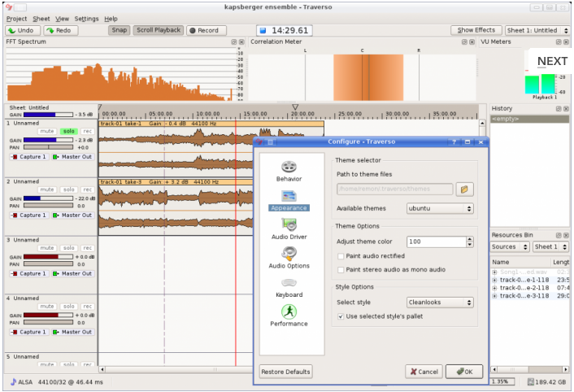574x392 pixels.
Task: Click Master Out output on track 4
Action: point(72,332)
